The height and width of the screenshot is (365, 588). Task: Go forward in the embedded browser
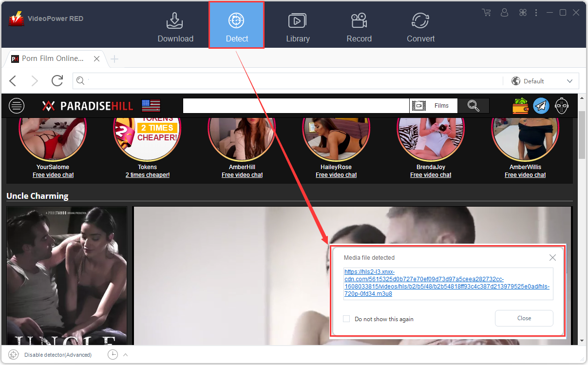click(x=35, y=81)
